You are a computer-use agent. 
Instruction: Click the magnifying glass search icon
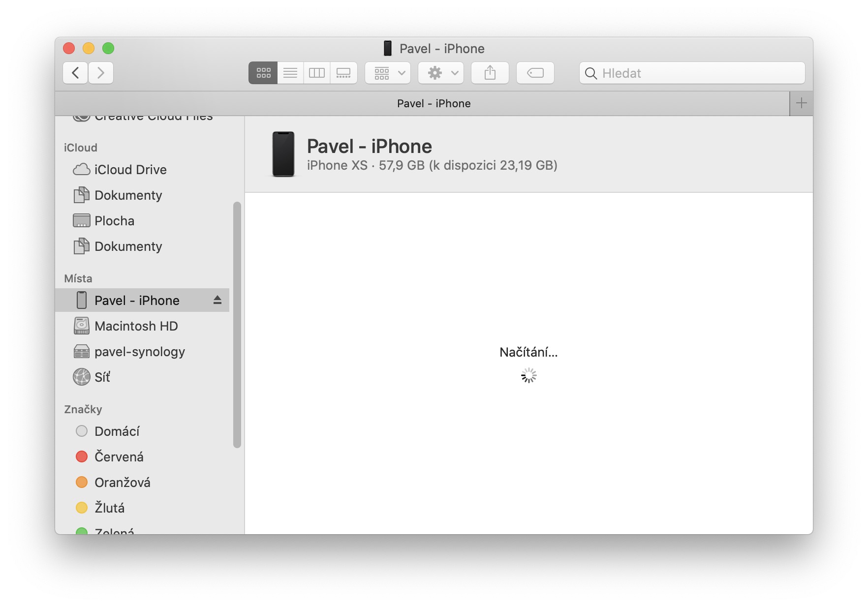pyautogui.click(x=591, y=73)
